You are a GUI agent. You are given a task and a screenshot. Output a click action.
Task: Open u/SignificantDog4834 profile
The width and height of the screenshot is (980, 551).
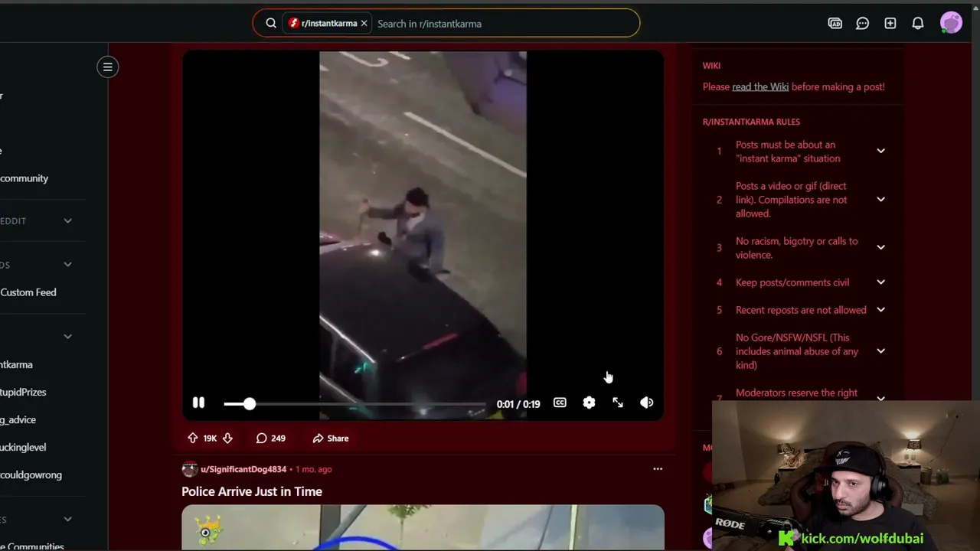pyautogui.click(x=243, y=469)
